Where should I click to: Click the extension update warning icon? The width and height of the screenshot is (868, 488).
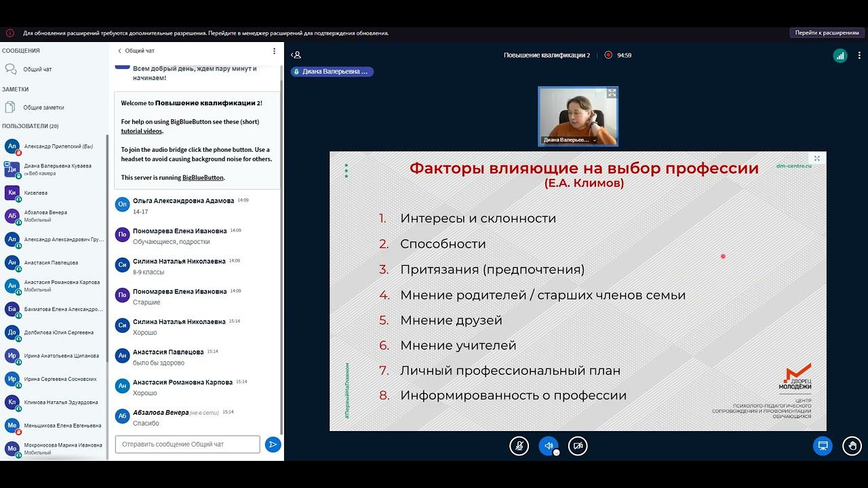(10, 33)
